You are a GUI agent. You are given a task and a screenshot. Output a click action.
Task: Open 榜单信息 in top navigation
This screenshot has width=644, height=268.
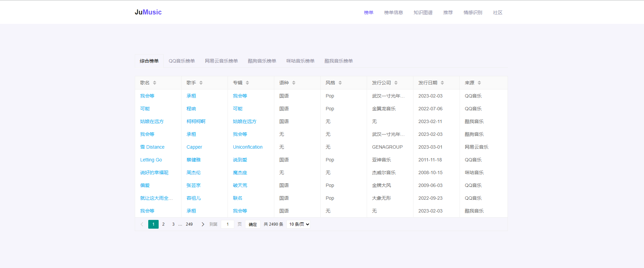pyautogui.click(x=394, y=12)
